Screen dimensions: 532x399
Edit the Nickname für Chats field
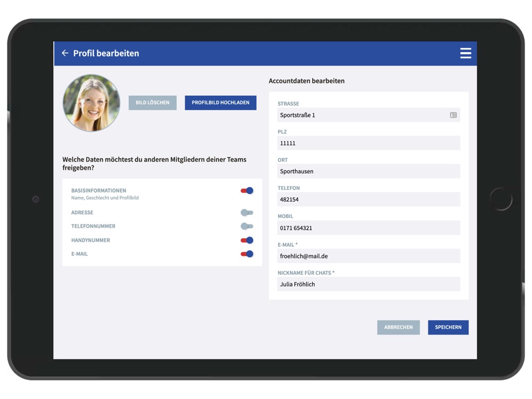(x=368, y=284)
